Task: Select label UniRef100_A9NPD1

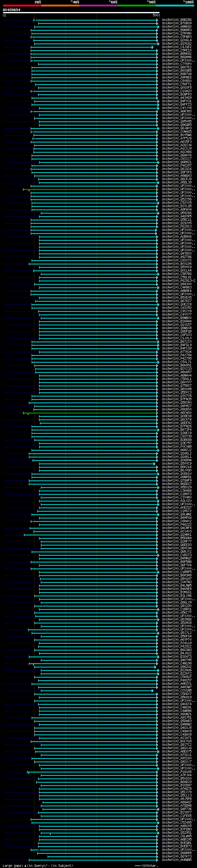Action: [x=177, y=477]
